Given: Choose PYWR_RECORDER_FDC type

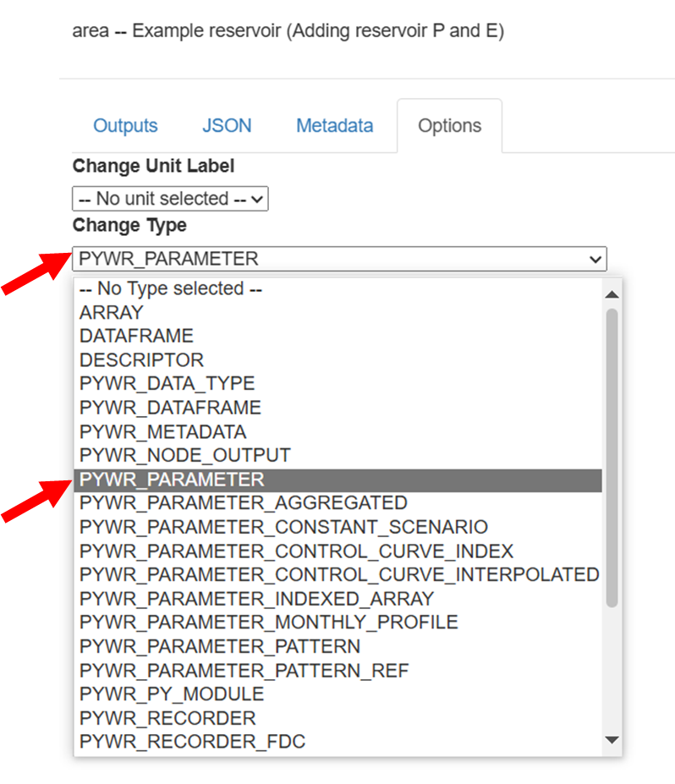Looking at the screenshot, I should (192, 742).
